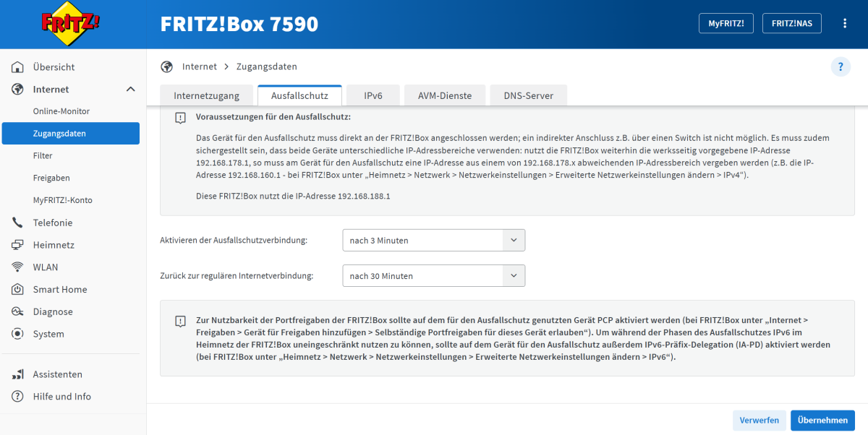
Task: Open the Zurück zur regulären Internetverbindung dropdown
Action: coord(433,276)
